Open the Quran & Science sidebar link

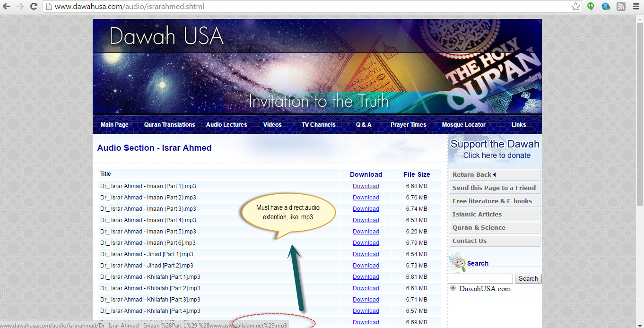pyautogui.click(x=495, y=228)
